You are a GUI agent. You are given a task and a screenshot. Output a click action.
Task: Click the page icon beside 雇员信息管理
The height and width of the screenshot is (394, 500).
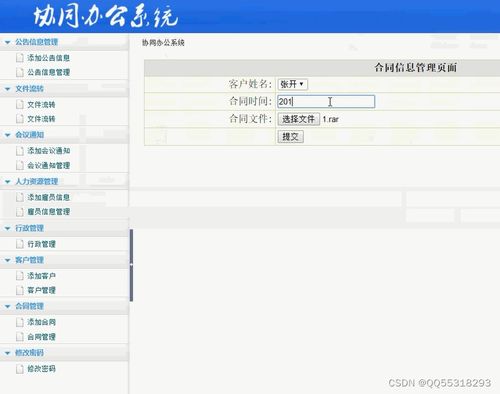click(x=20, y=212)
